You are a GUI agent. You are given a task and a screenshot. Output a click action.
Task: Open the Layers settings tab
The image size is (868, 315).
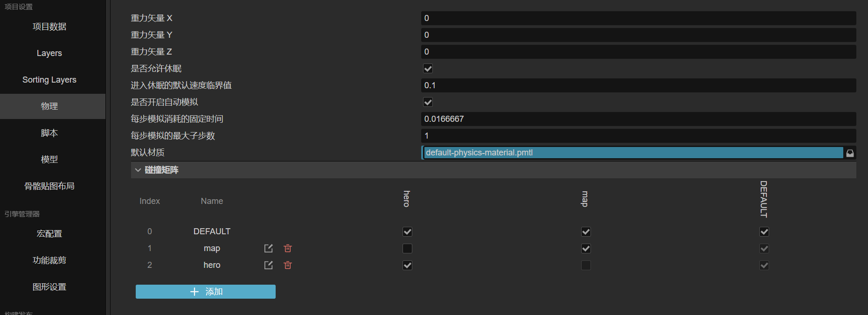tap(49, 53)
